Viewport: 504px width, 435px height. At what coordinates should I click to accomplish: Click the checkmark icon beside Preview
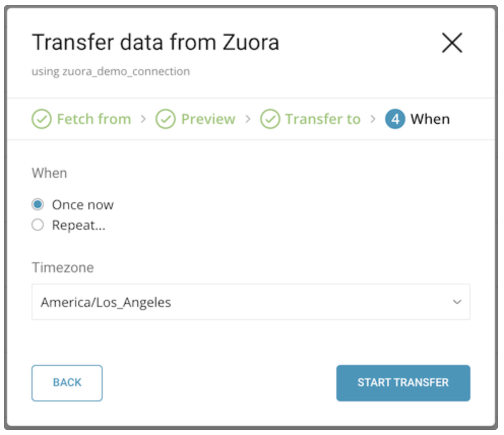coord(165,119)
